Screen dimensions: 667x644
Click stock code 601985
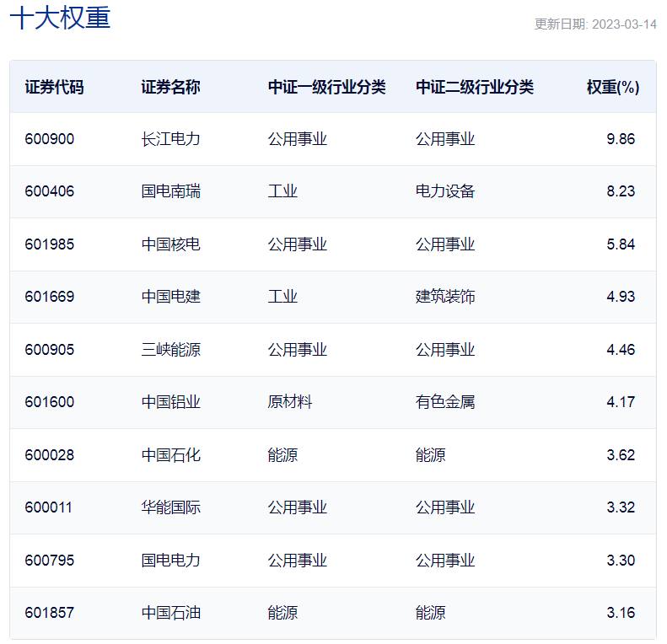(50, 244)
